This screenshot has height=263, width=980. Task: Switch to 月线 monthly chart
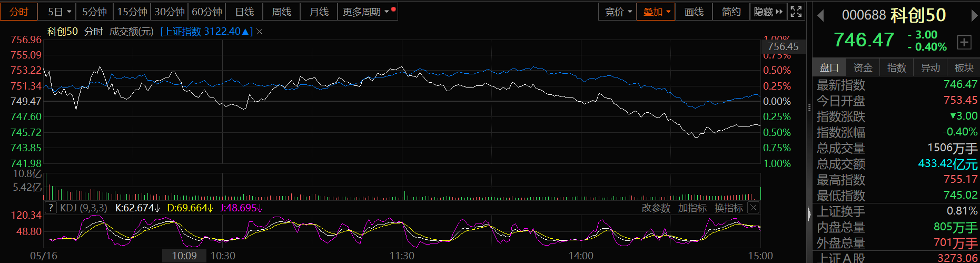coord(319,12)
